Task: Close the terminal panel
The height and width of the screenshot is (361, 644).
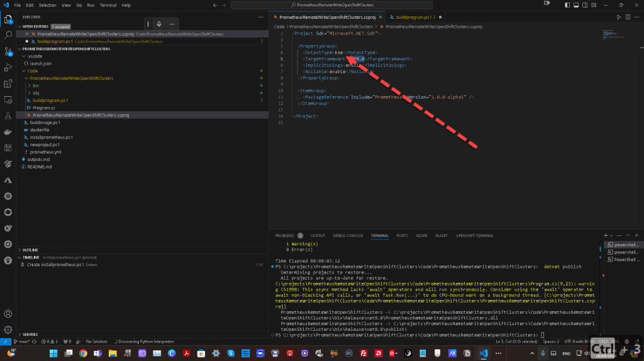Action: 636,236
